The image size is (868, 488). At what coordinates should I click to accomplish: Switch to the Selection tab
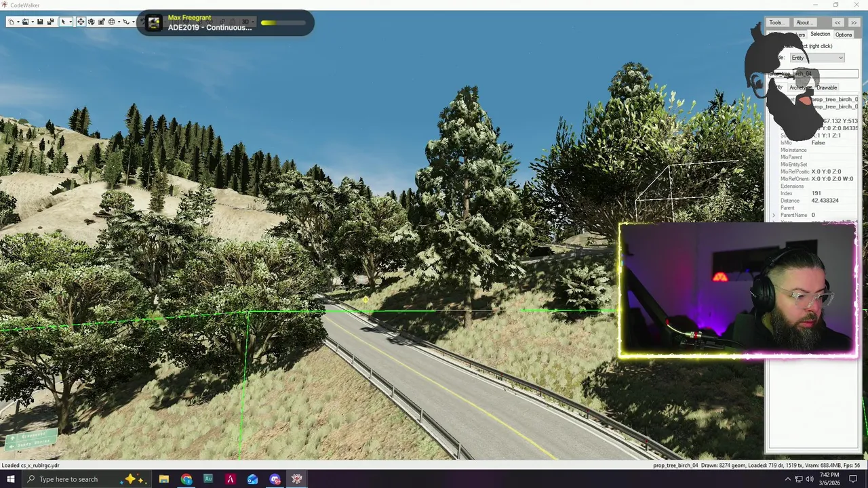point(820,35)
